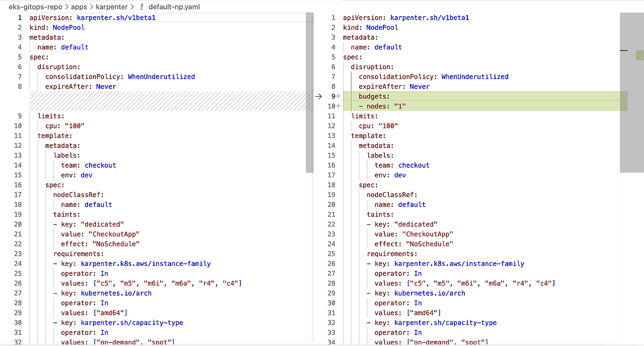Click '["on-demand", "spot"]' values in left pane
The width and height of the screenshot is (644, 346).
pos(133,342)
